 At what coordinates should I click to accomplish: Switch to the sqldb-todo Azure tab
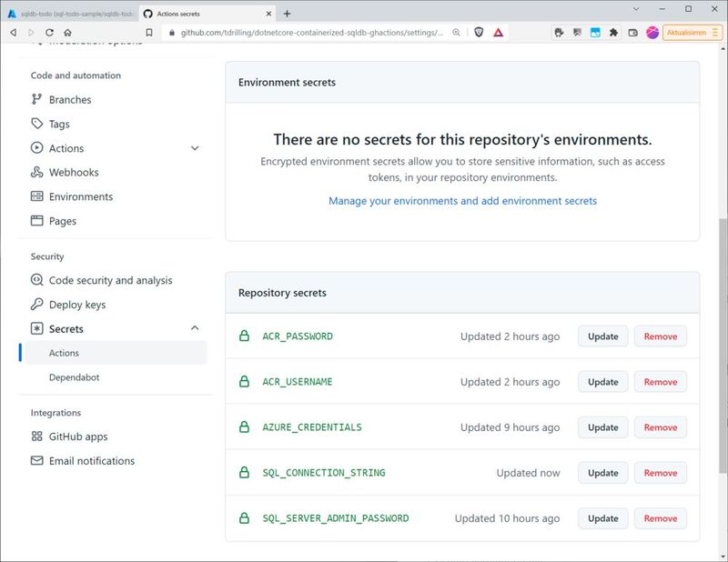(x=71, y=14)
